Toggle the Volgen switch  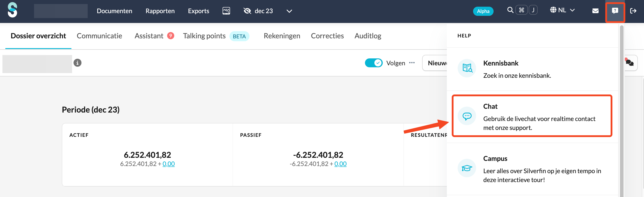pyautogui.click(x=373, y=63)
